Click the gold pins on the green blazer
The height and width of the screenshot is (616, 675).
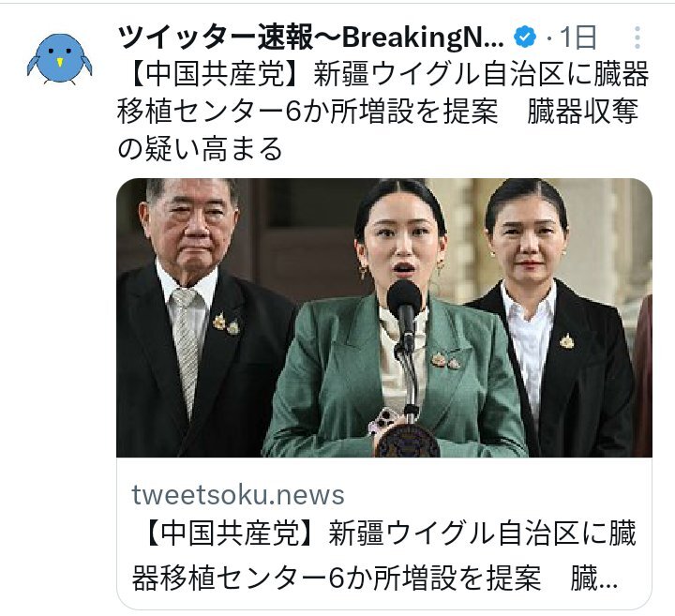[446, 361]
